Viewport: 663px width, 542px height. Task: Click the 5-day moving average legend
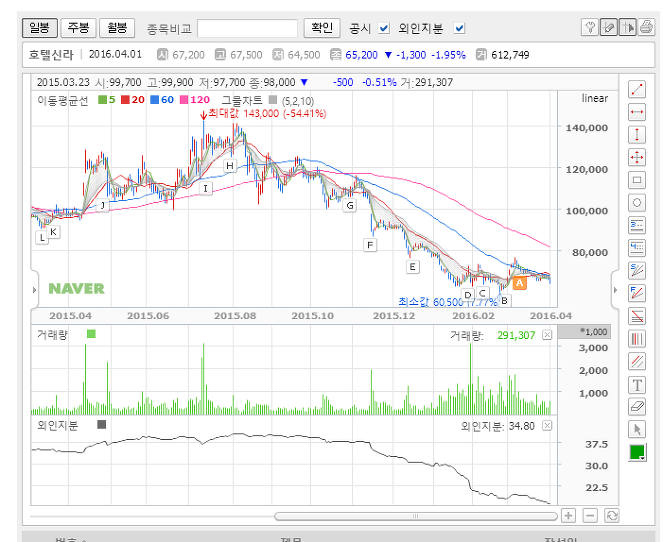tap(107, 100)
